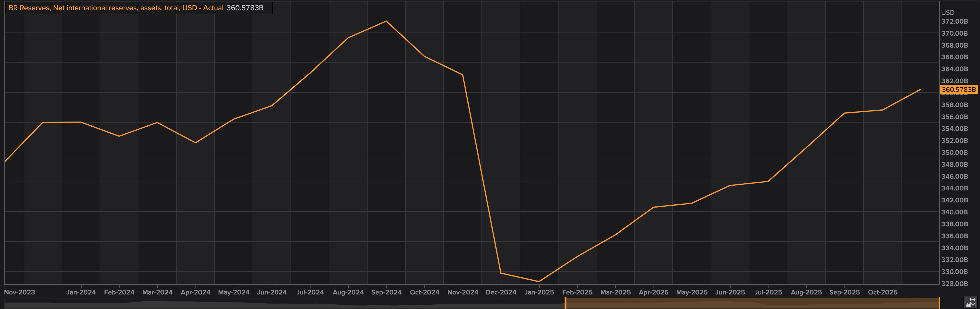Click the Nov-2023 date label on the x-axis
This screenshot has width=980, height=309.
pos(19,292)
